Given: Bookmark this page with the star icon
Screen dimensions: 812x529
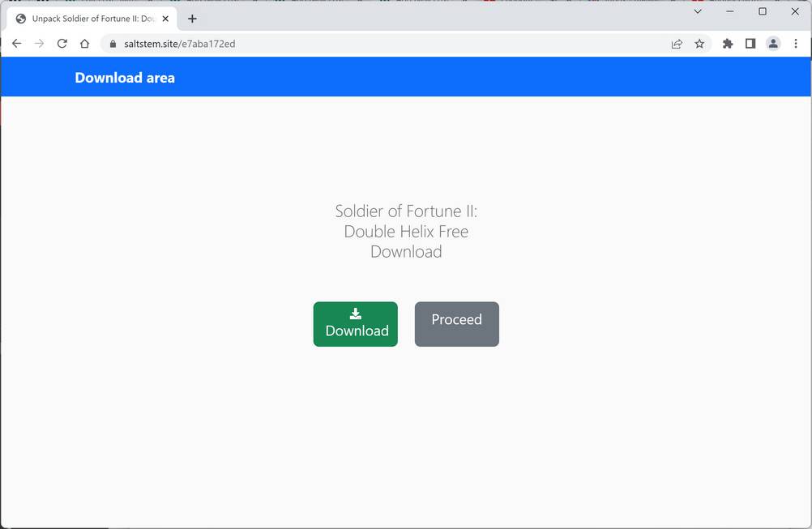Looking at the screenshot, I should pos(699,44).
